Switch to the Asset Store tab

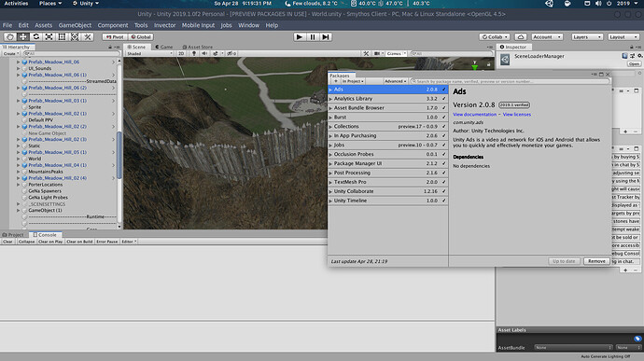pos(198,47)
